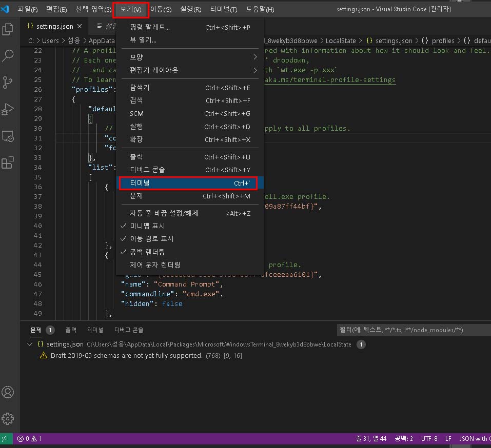The height and width of the screenshot is (448, 491).
Task: Open the 파일(F) menu
Action: [28, 9]
